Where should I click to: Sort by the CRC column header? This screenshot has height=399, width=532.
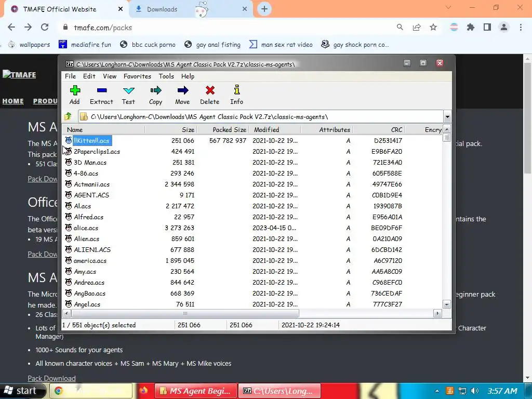coord(379,129)
